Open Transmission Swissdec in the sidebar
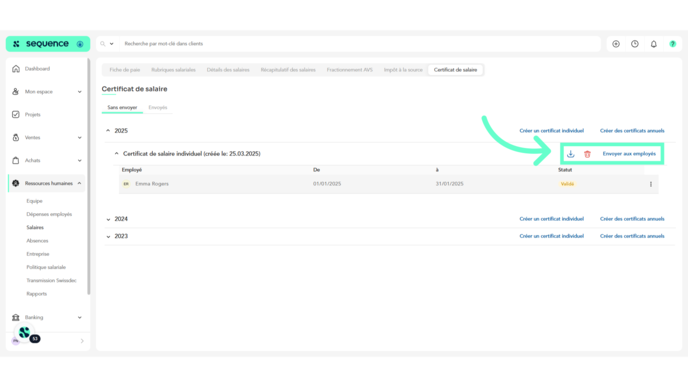This screenshot has width=688, height=387. (51, 280)
